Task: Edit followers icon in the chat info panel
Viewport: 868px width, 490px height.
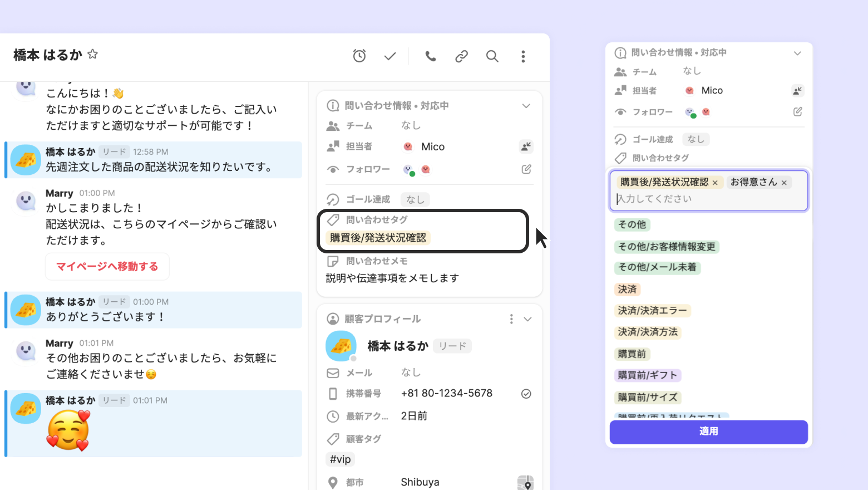Action: point(526,169)
